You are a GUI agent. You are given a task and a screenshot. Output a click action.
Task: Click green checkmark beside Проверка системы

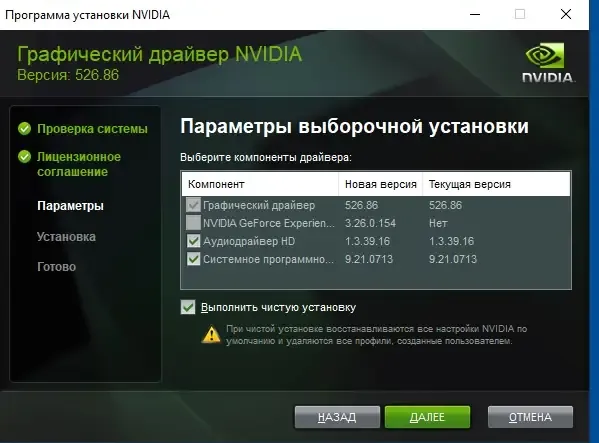pyautogui.click(x=24, y=129)
